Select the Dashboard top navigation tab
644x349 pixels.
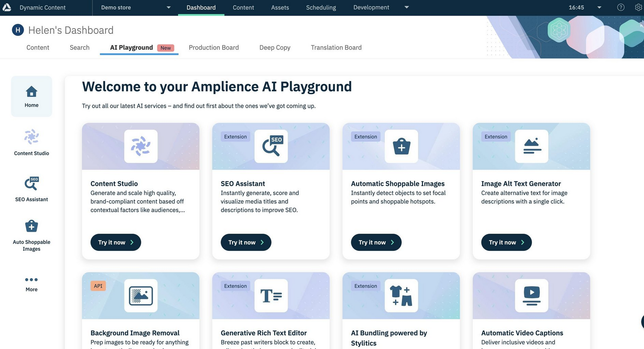[x=201, y=8]
